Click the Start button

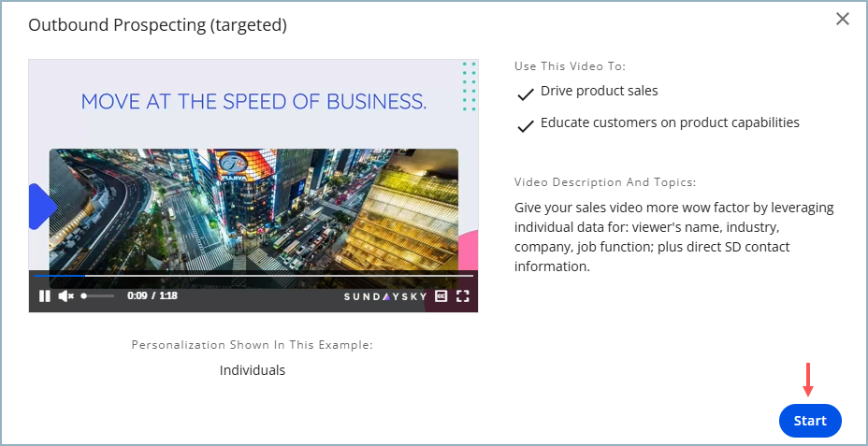coord(810,421)
